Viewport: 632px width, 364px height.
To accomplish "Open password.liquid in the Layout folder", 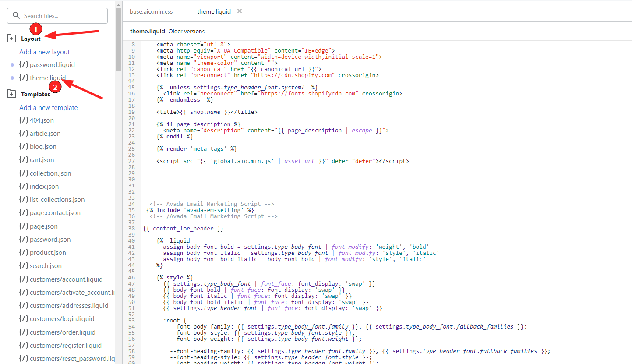I will (52, 64).
